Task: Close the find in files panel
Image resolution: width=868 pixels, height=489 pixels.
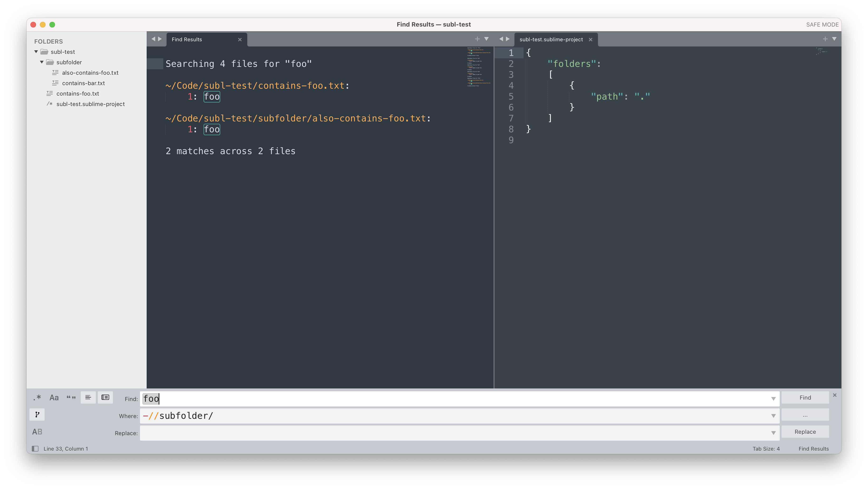Action: 835,395
